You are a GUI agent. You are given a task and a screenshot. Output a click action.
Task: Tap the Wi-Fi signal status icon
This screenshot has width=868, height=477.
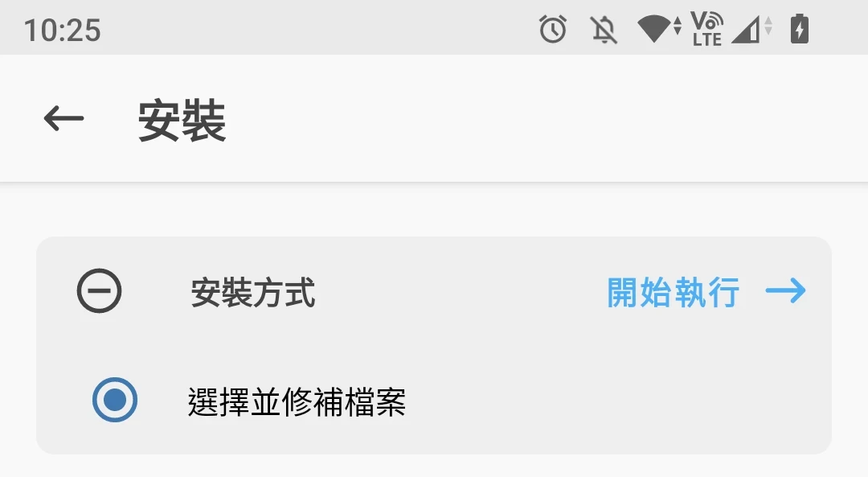[653, 29]
